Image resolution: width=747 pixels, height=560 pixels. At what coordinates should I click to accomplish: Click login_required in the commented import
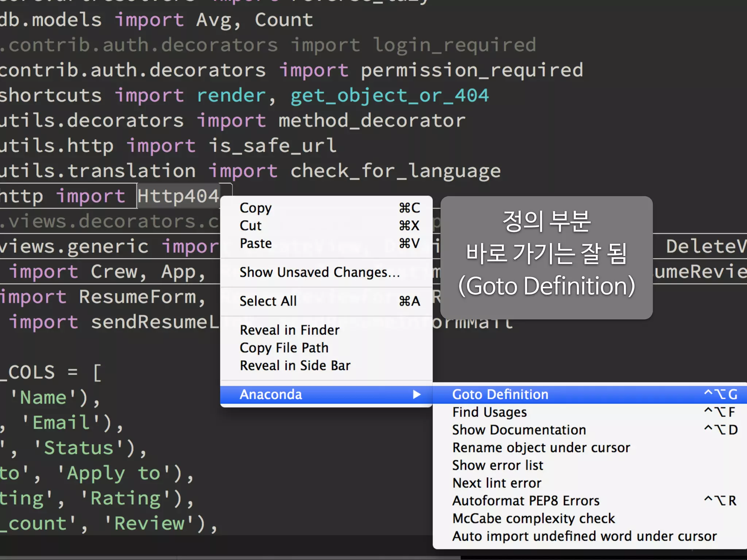(454, 46)
